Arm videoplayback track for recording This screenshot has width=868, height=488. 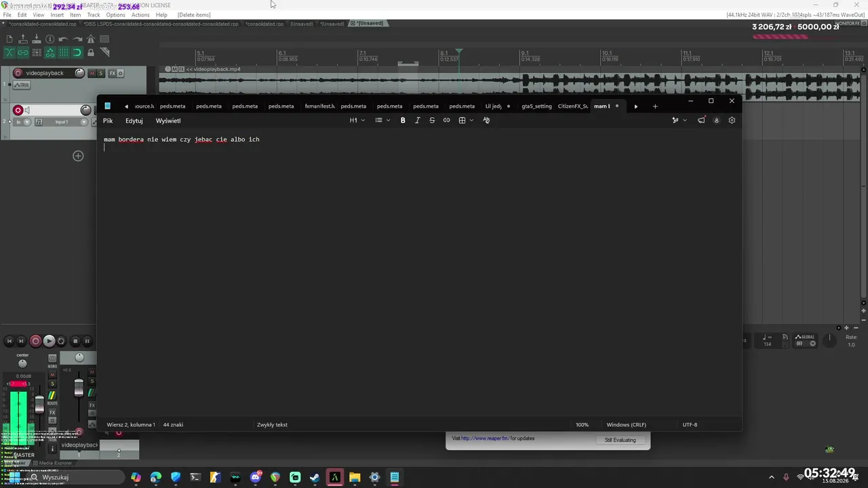coord(18,73)
